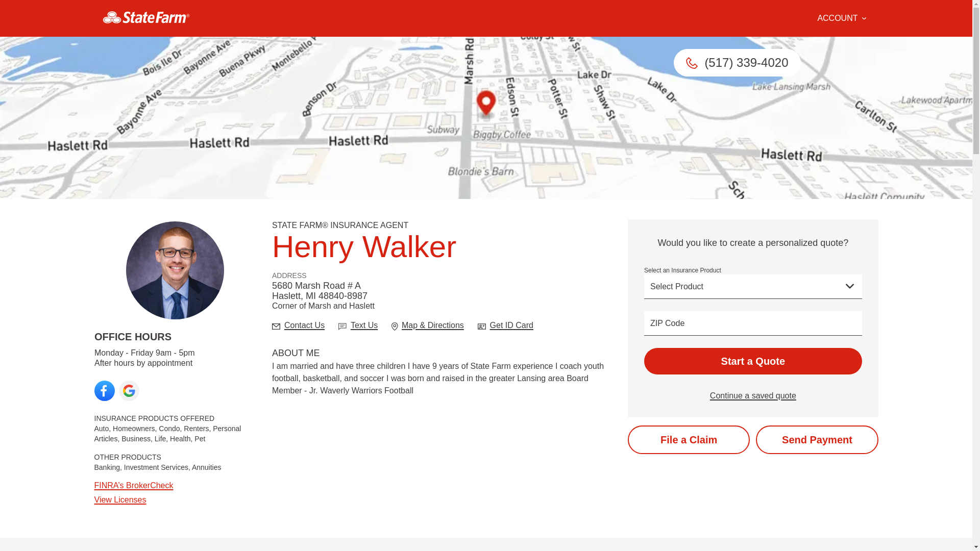Screen dimensions: 980x551
Task: Open Map & Directions link
Action: pyautogui.click(x=433, y=325)
